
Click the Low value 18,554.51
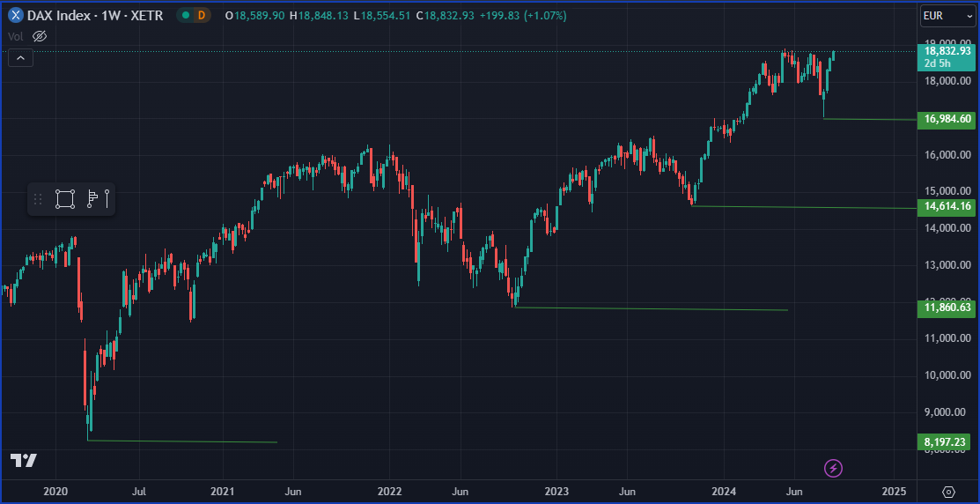pos(387,16)
